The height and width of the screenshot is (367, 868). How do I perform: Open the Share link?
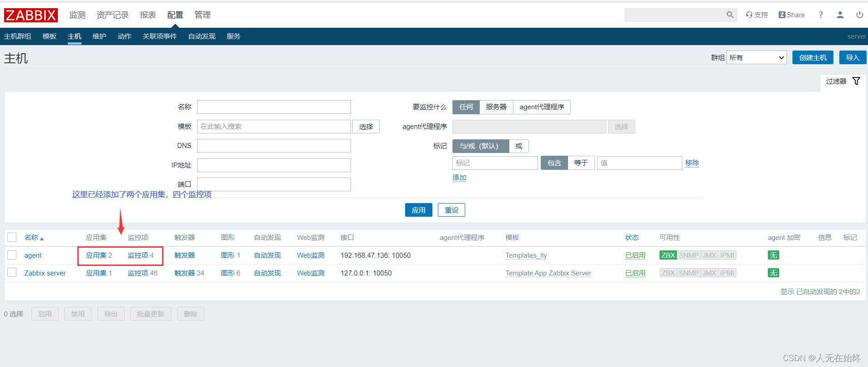click(792, 15)
